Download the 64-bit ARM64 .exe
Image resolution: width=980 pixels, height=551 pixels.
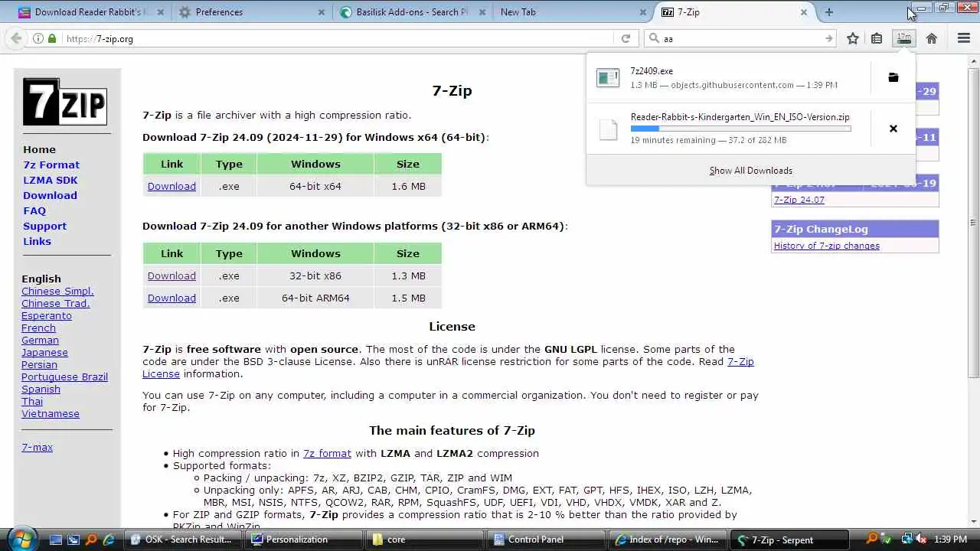point(171,298)
